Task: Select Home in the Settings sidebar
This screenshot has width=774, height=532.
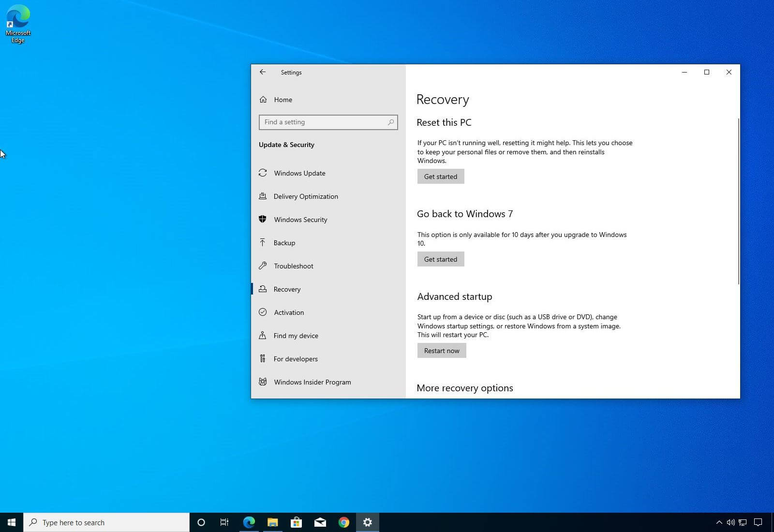Action: point(283,100)
